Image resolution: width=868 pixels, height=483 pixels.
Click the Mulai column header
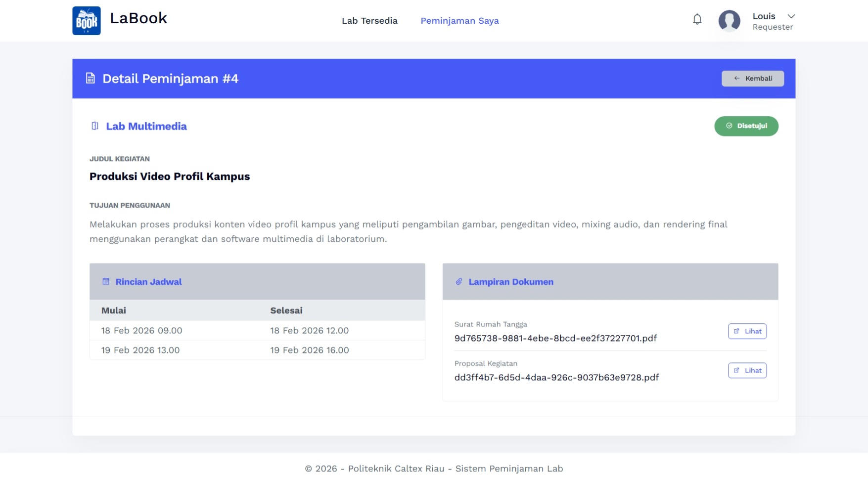[114, 310]
